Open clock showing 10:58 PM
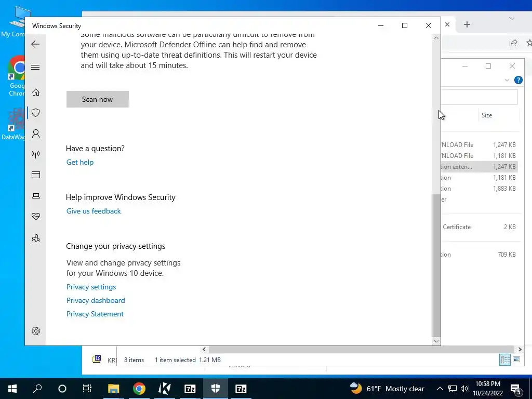Screen dimensions: 532x399 (487, 389)
